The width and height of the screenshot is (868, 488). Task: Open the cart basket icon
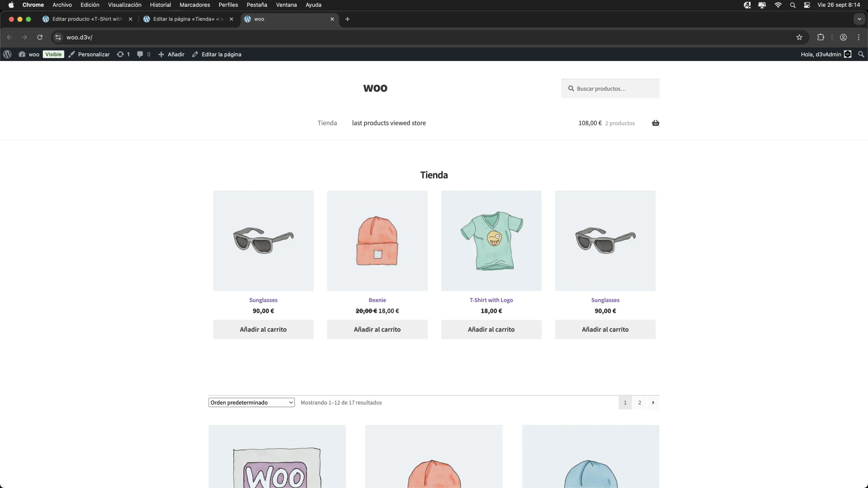click(655, 123)
